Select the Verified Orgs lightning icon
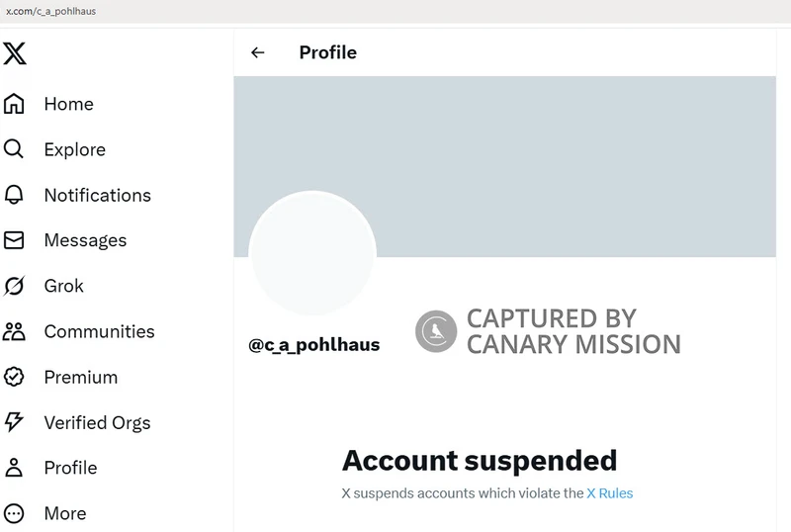Screen dimensions: 791x532 tap(14, 422)
